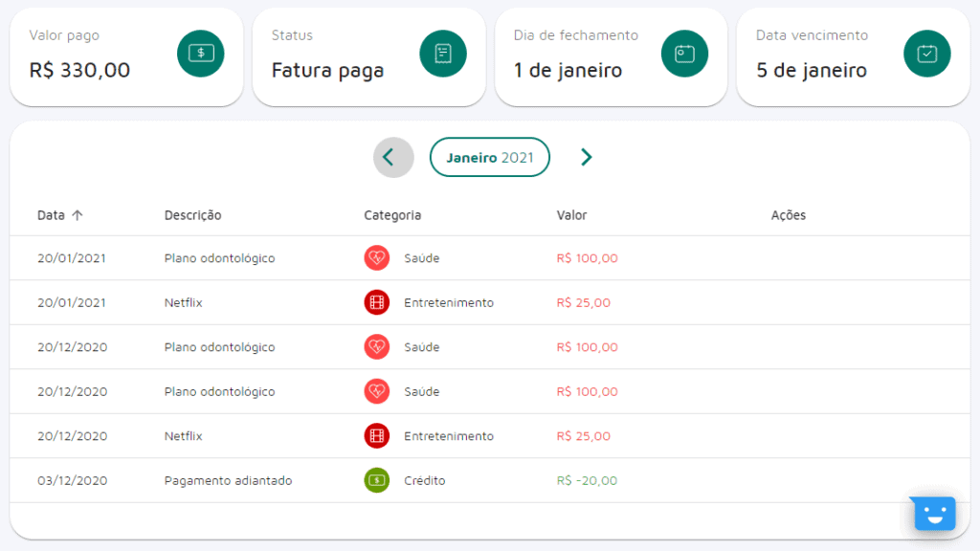Click the R$ -20,00 credit amount

(587, 480)
